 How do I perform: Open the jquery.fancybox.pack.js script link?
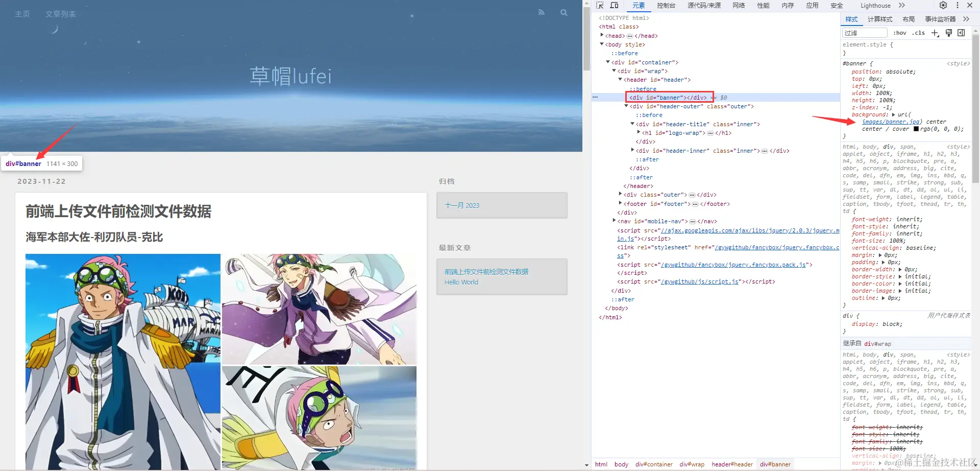733,265
